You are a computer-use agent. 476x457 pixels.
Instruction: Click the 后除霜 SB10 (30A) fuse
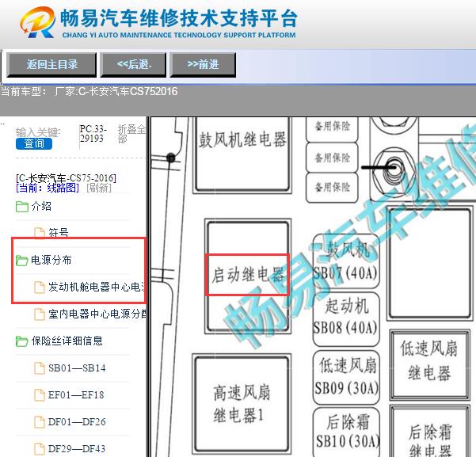click(346, 432)
